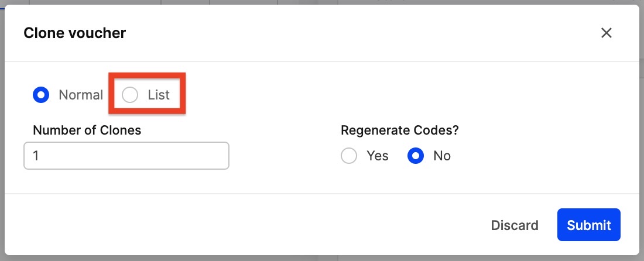
Task: Submit the clone voucher form
Action: [588, 225]
